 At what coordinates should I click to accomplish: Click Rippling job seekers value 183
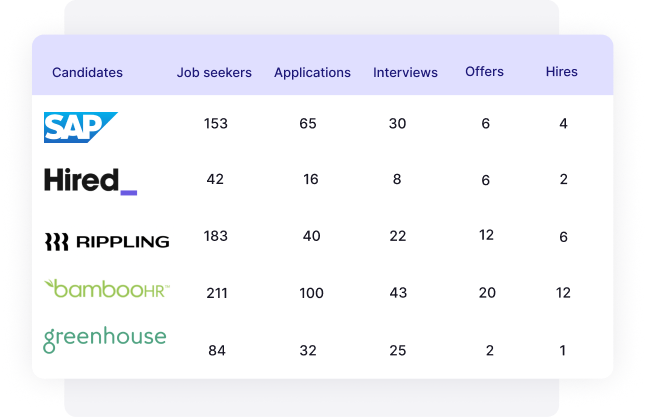(x=215, y=236)
